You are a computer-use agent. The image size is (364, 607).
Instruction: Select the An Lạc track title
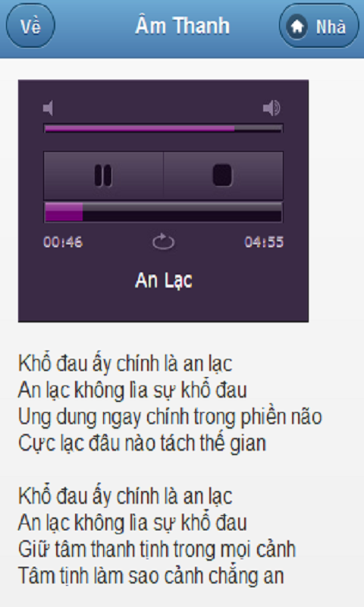(x=163, y=281)
